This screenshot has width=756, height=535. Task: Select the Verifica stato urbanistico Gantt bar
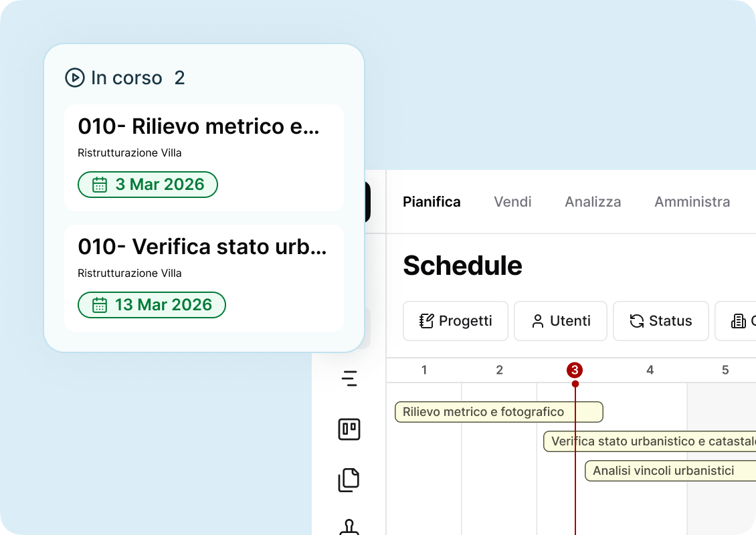click(650, 441)
